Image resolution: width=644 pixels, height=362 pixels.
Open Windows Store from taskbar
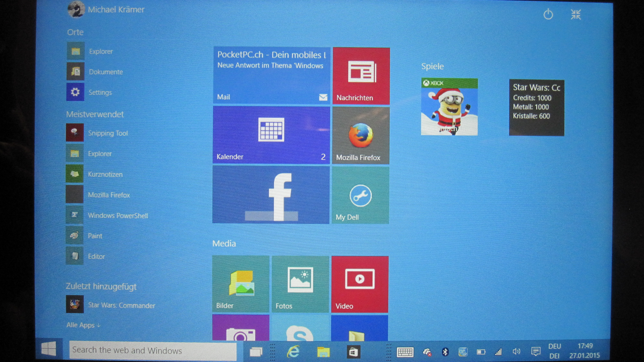coord(353,352)
